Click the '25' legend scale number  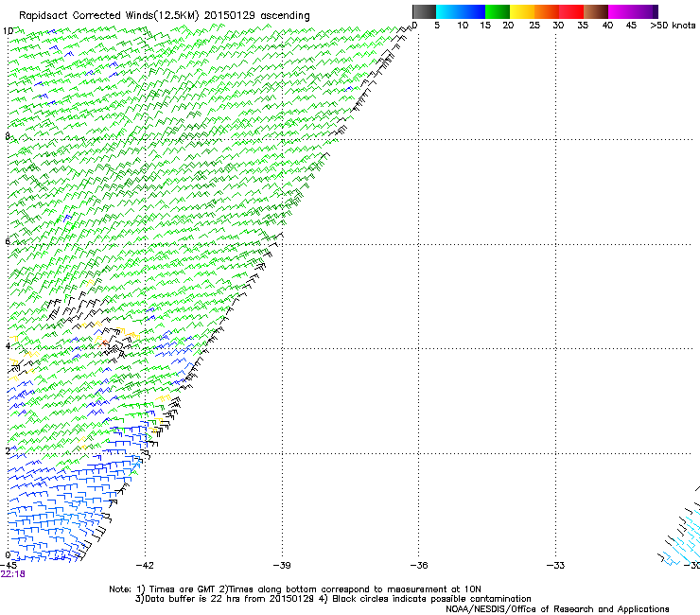coord(534,25)
